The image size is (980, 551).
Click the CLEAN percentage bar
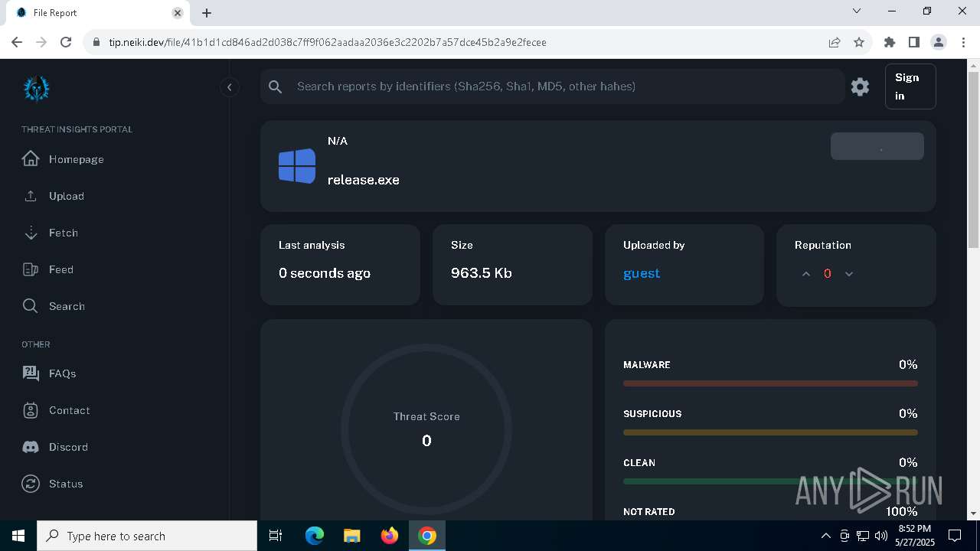770,481
